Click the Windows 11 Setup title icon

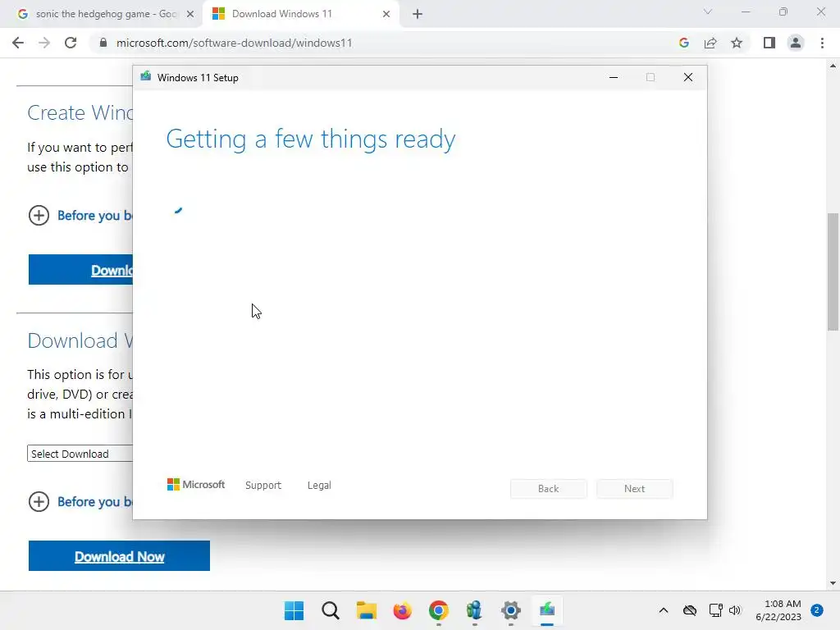pyautogui.click(x=146, y=76)
